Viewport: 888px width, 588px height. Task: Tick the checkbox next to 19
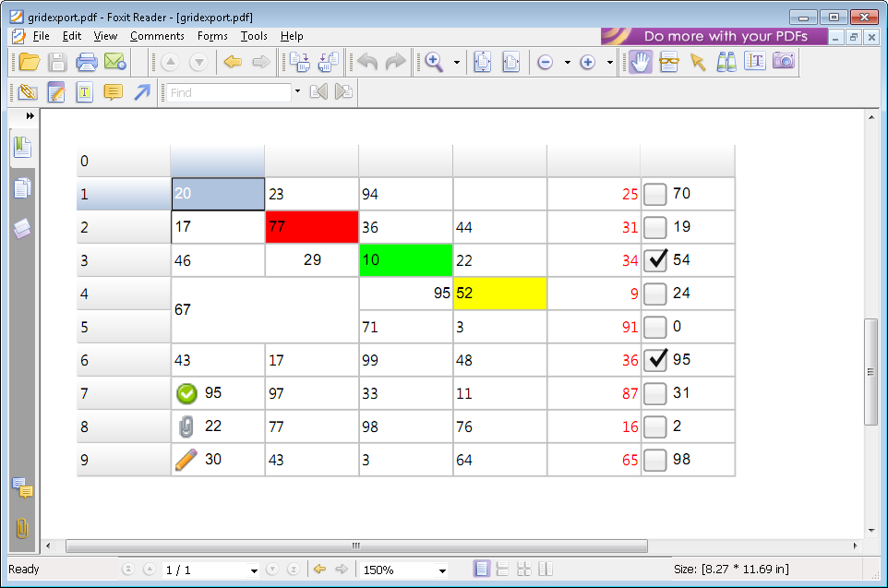pos(654,228)
